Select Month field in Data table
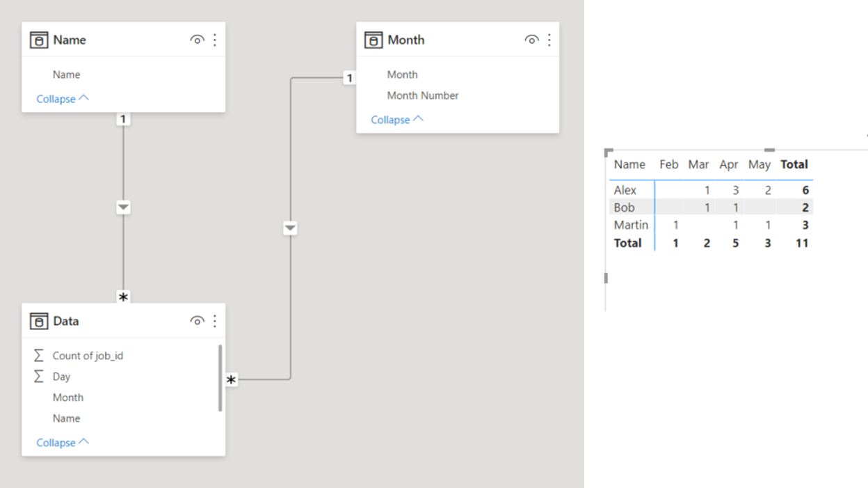The width and height of the screenshot is (868, 488). pyautogui.click(x=67, y=398)
